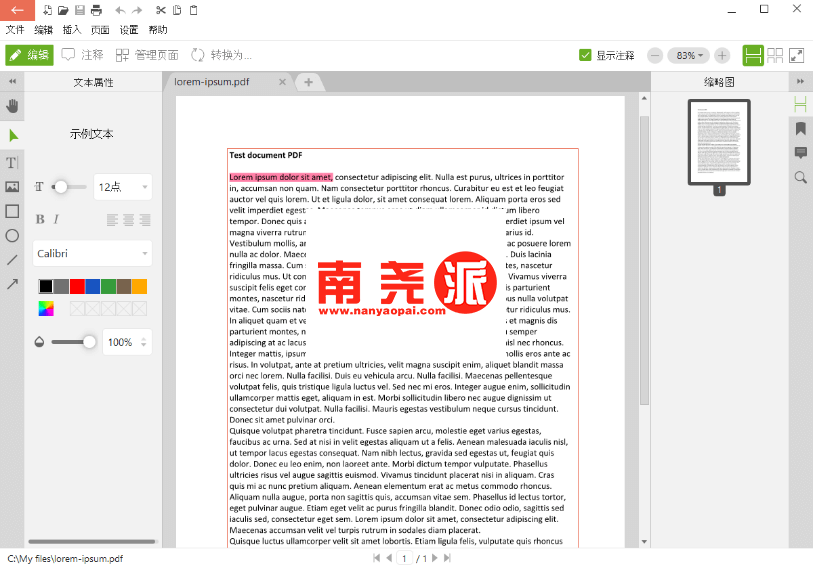Select the green arrow selection tool
813x568 pixels.
(13, 136)
